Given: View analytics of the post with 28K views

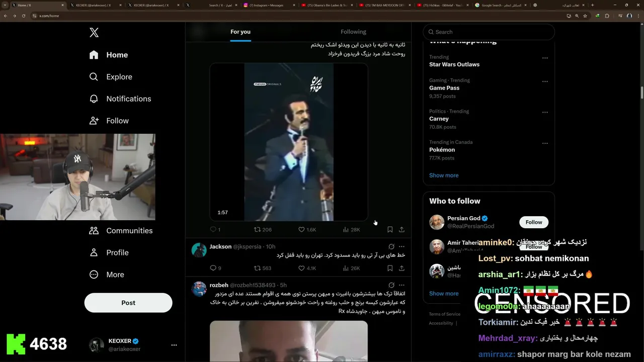Looking at the screenshot, I should (351, 229).
